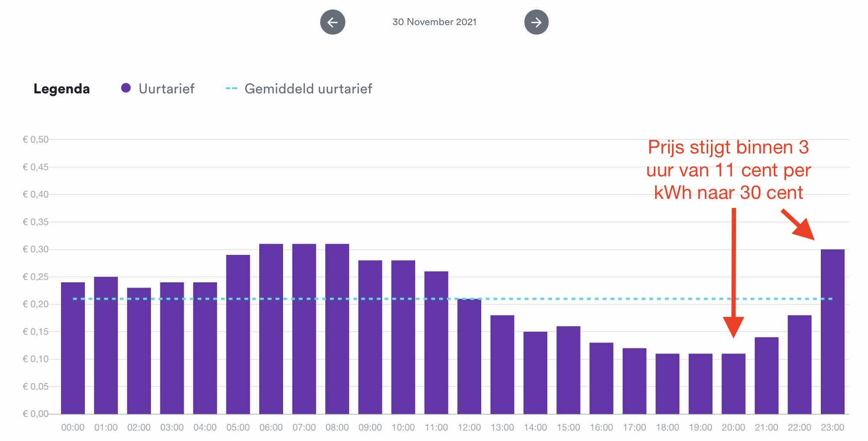
Task: Click the previous day arrow icon
Action: 332,22
